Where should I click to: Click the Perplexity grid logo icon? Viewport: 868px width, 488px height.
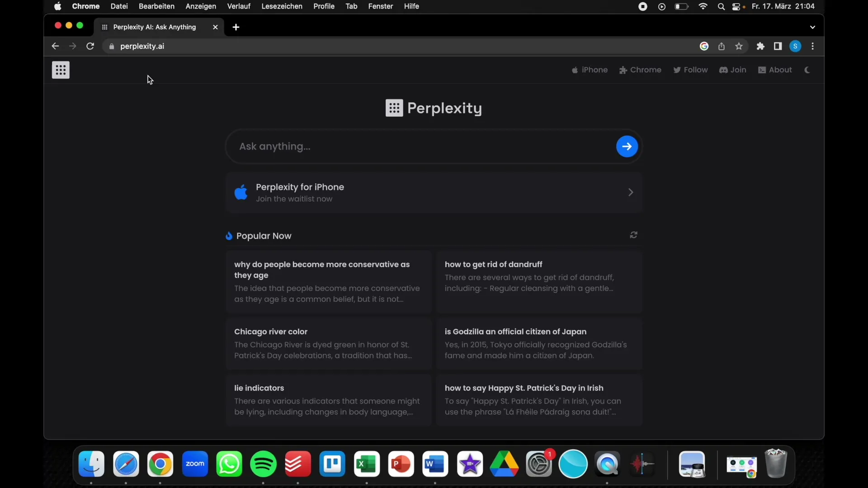(60, 70)
